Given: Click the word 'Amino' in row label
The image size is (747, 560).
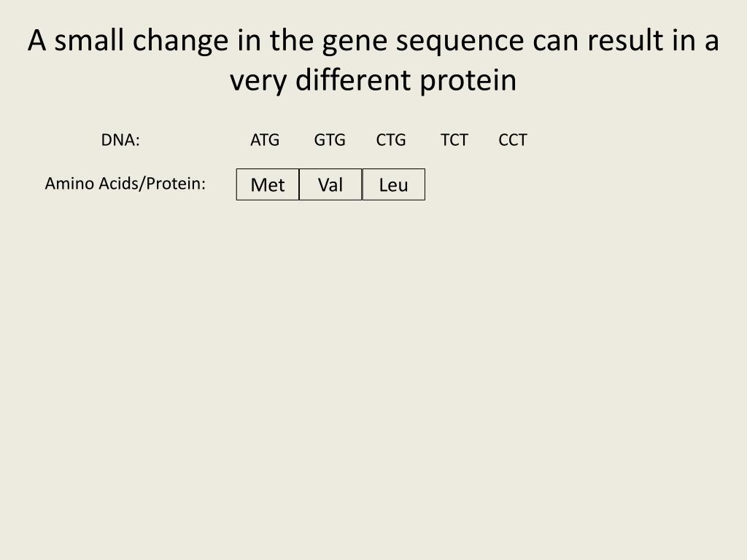Looking at the screenshot, I should 69,183.
